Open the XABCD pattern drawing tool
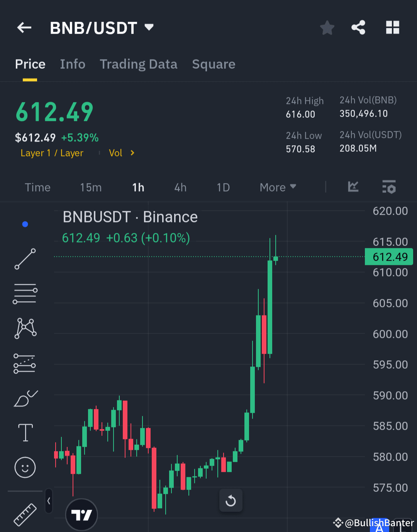This screenshot has height=532, width=417. tap(25, 328)
